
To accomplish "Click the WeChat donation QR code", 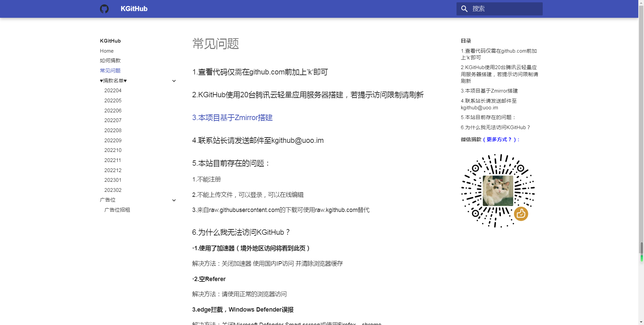I will click(498, 191).
